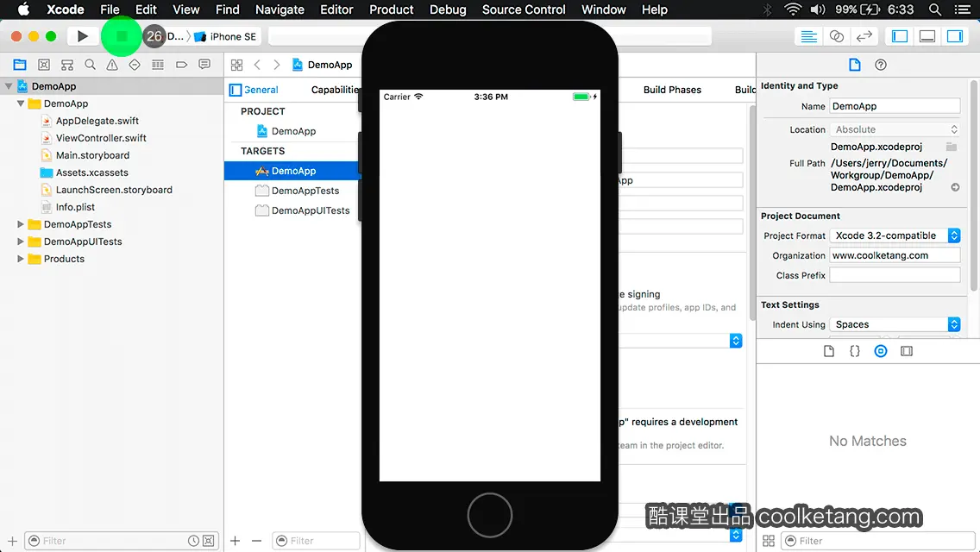980x552 pixels.
Task: Open the File menu
Action: click(110, 9)
